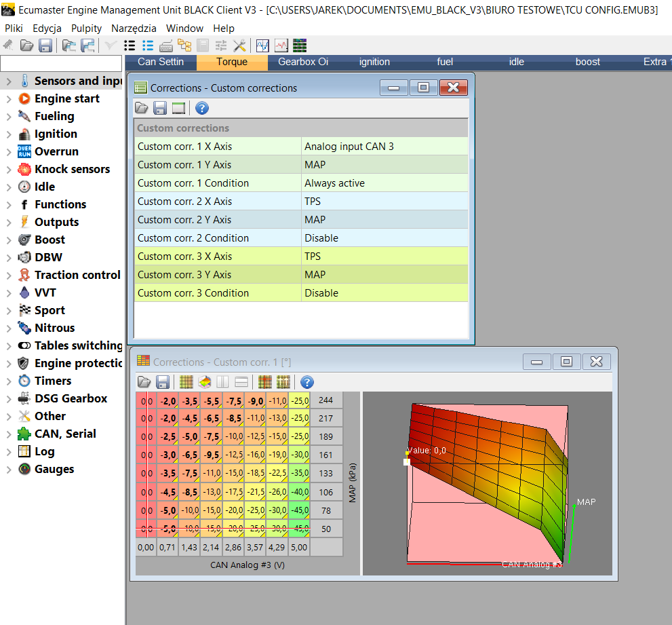Click the -45,0 green table cell at 78 kPa
Viewport: 672px width, 625px height.
tap(299, 511)
